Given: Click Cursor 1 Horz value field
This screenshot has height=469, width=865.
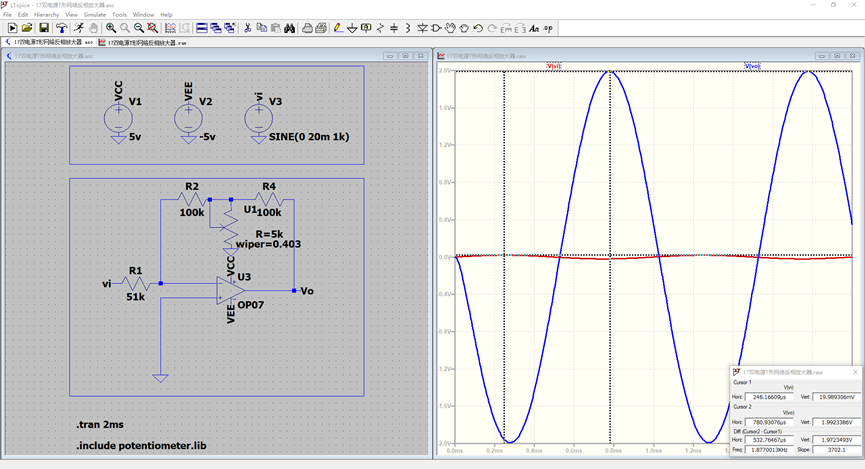Looking at the screenshot, I should pyautogui.click(x=769, y=397).
